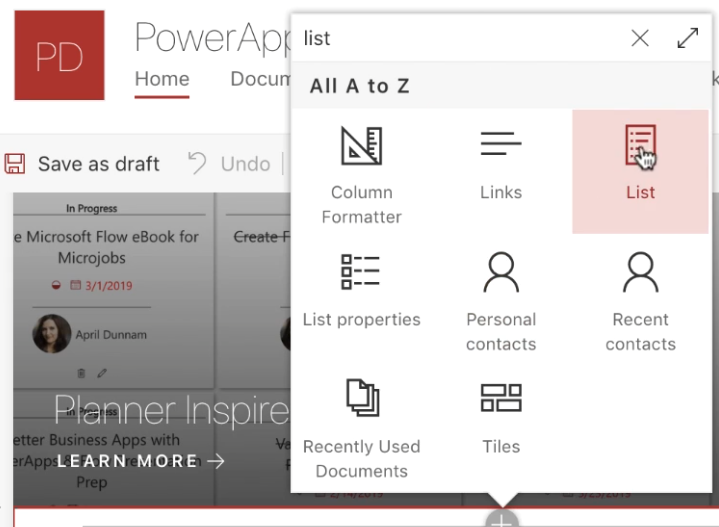The image size is (719, 527).
Task: Select the List web part
Action: click(x=640, y=172)
